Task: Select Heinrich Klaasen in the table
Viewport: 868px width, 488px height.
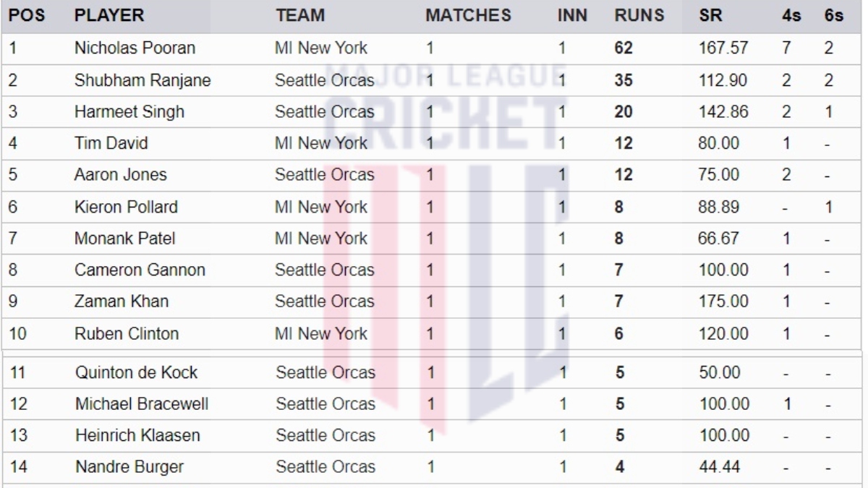Action: point(137,435)
